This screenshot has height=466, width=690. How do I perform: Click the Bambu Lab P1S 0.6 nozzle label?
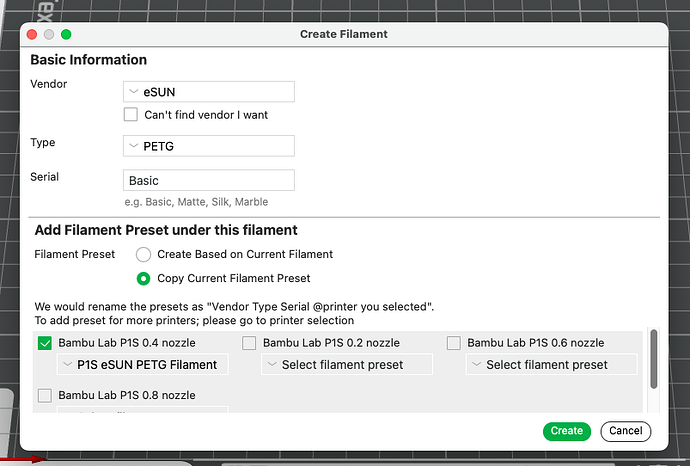tap(536, 343)
